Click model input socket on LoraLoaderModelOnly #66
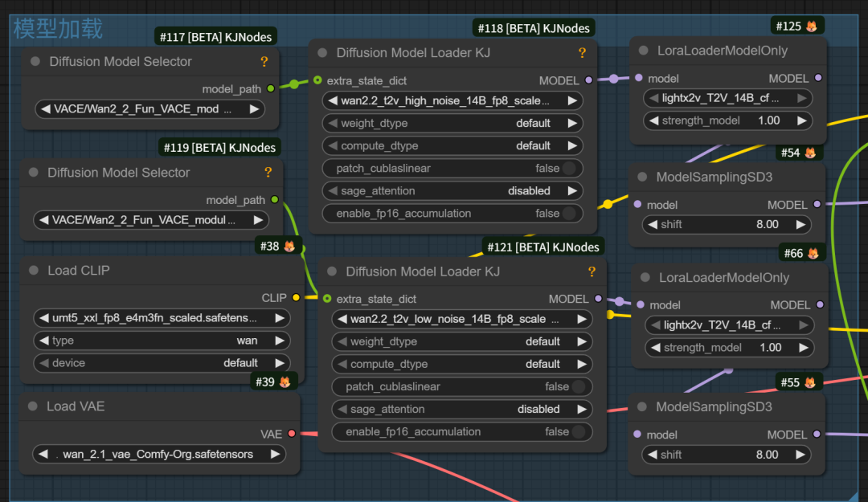The height and width of the screenshot is (502, 868). 641,304
